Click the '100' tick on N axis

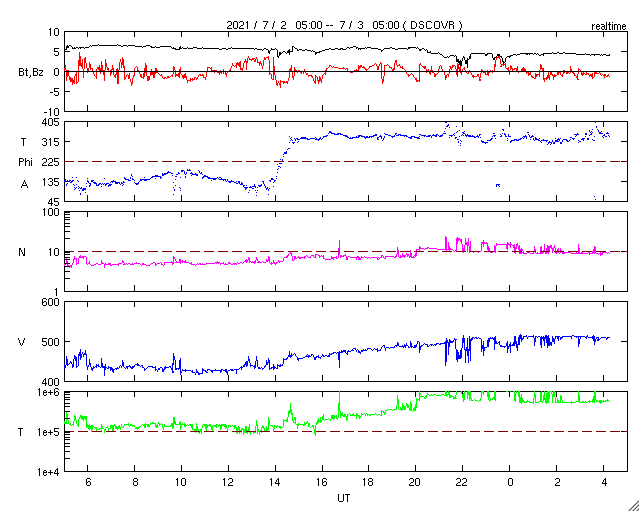(51, 212)
